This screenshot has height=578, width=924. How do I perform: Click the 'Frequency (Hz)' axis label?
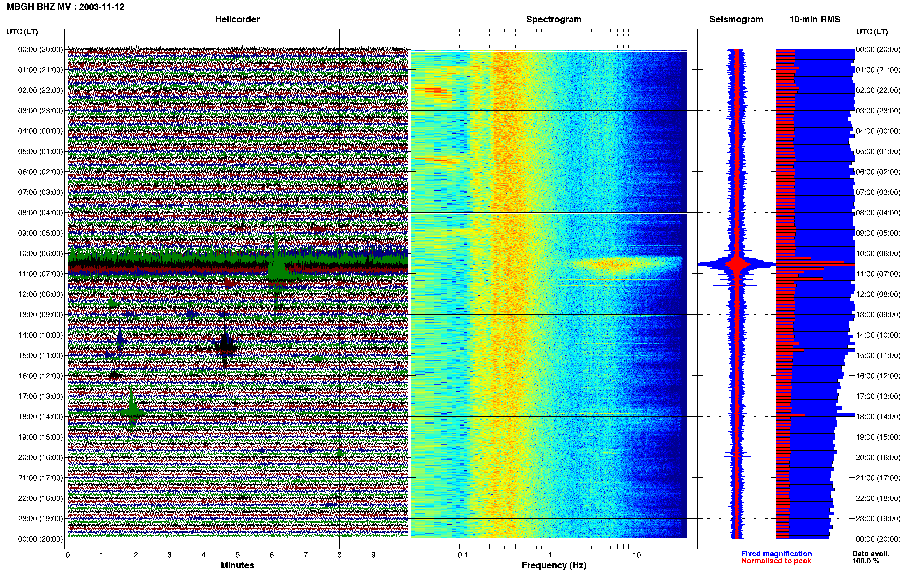(x=554, y=565)
